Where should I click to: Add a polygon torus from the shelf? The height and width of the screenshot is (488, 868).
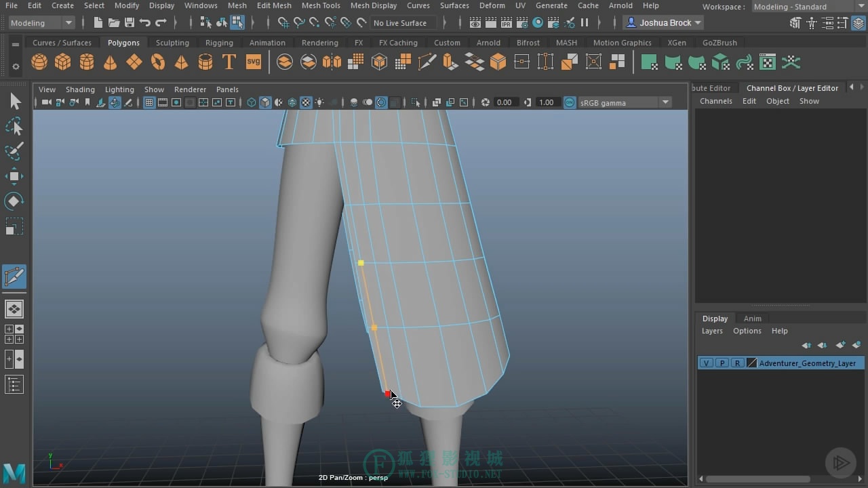coord(158,62)
